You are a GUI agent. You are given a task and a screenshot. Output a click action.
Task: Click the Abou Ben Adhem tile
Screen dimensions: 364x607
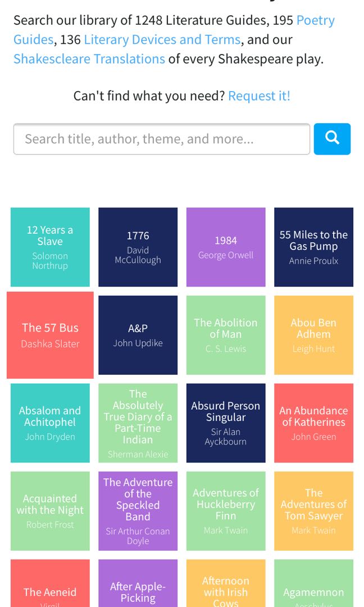click(313, 335)
